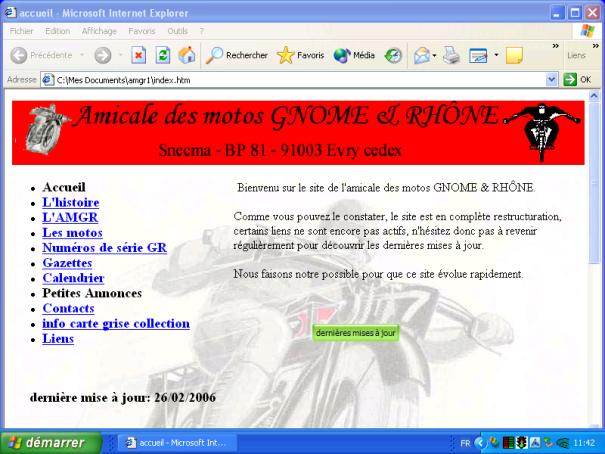Open the Outils menu
605x454 pixels.
(x=177, y=31)
